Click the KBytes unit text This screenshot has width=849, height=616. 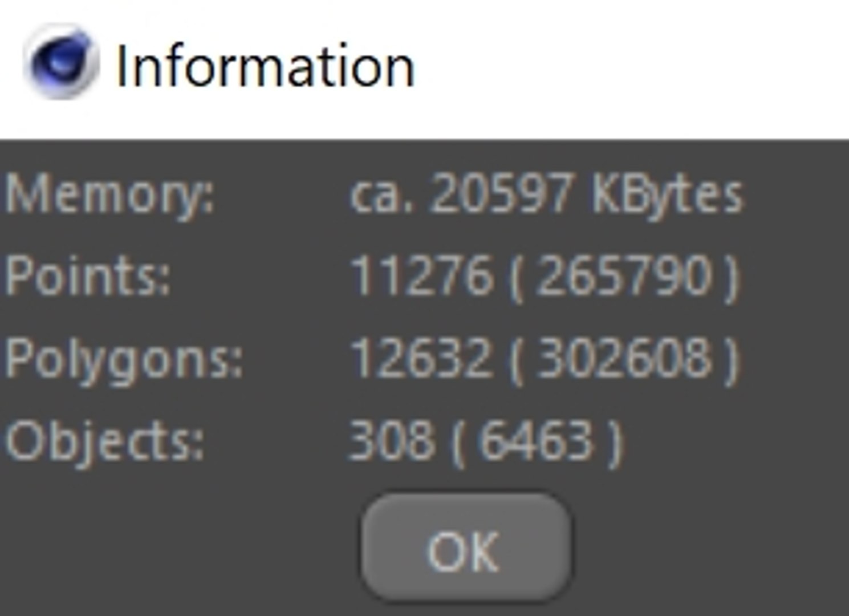coord(667,195)
